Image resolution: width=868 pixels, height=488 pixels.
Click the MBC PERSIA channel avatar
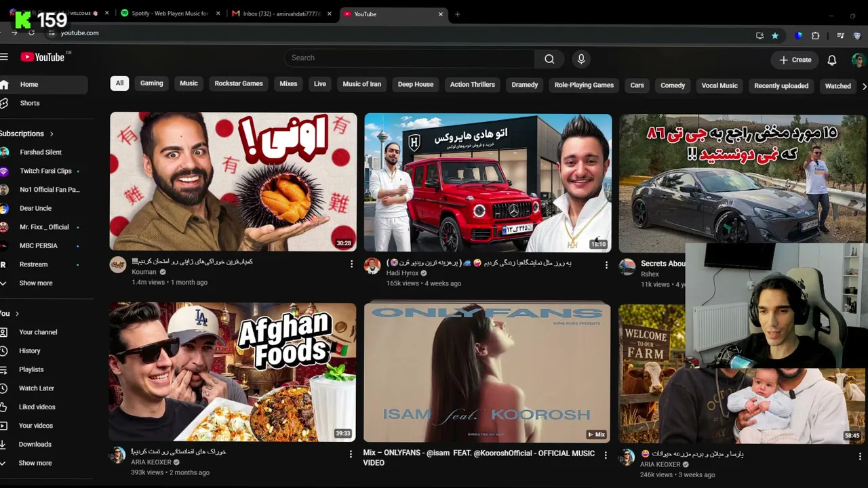pyautogui.click(x=4, y=245)
